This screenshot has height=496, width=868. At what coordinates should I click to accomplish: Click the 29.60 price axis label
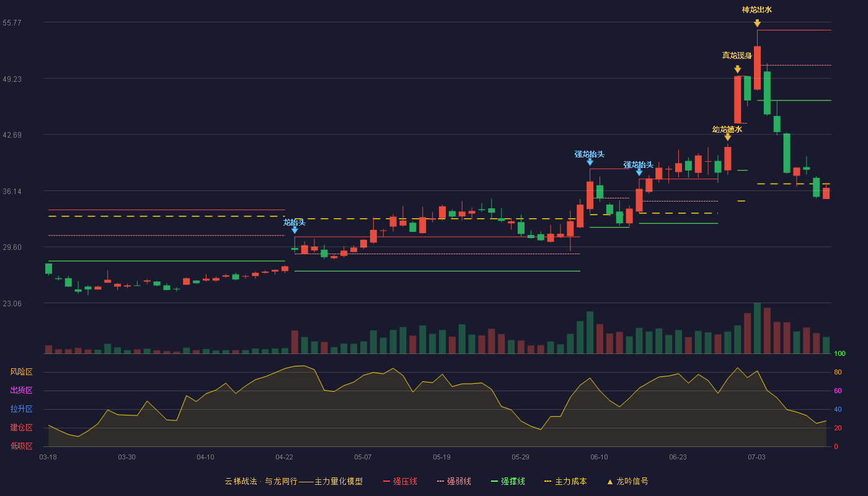coord(12,247)
